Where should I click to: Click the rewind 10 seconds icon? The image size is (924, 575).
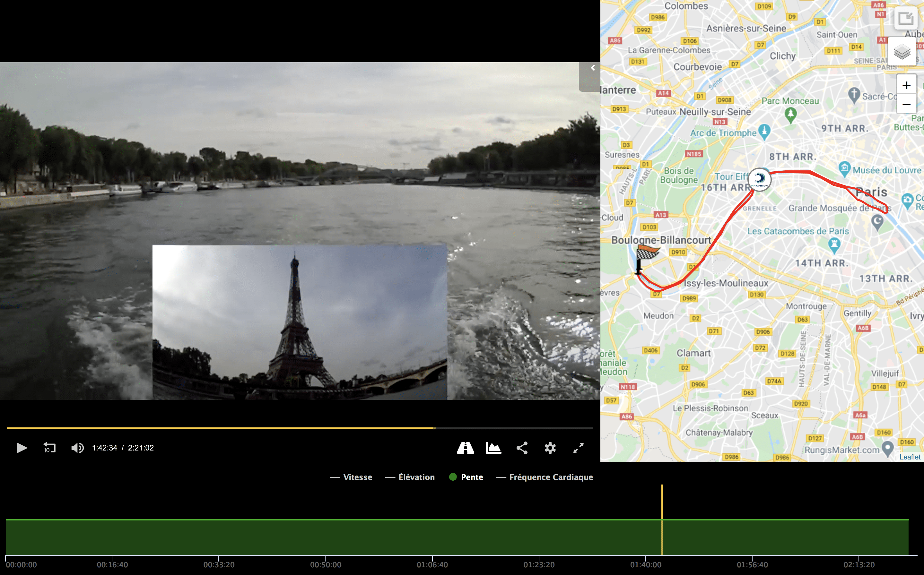(x=49, y=448)
